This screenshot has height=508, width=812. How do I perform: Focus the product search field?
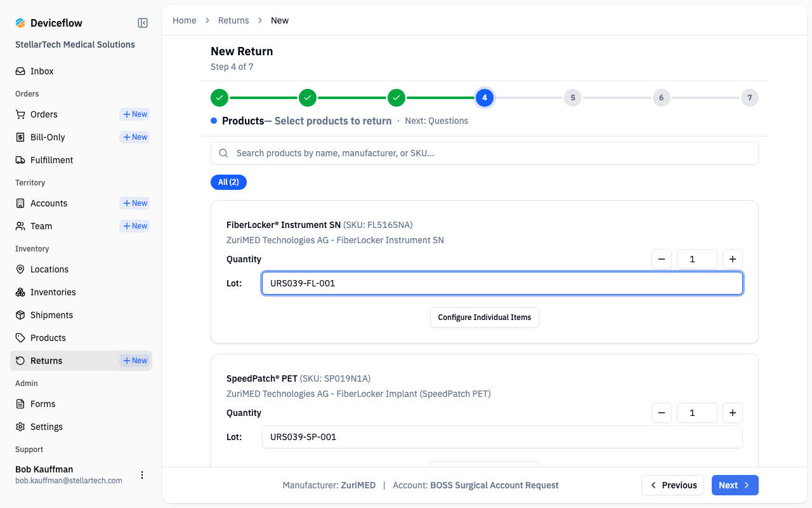click(485, 153)
